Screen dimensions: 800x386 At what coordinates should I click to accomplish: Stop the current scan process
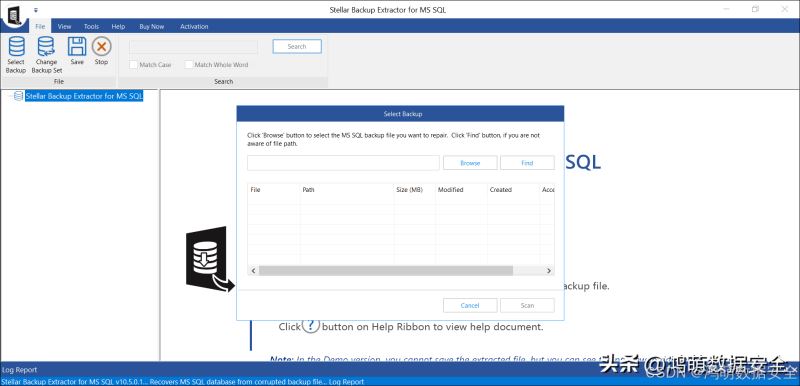pyautogui.click(x=102, y=51)
